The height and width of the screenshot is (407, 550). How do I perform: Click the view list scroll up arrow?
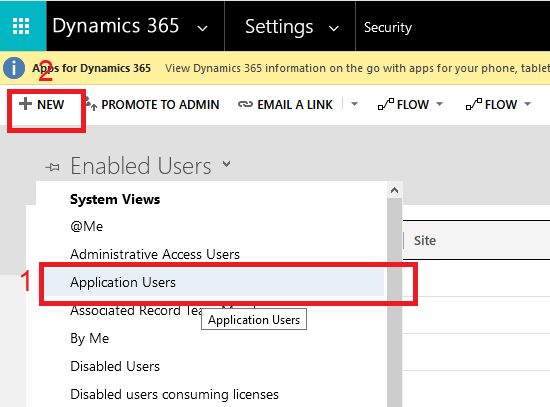(395, 191)
